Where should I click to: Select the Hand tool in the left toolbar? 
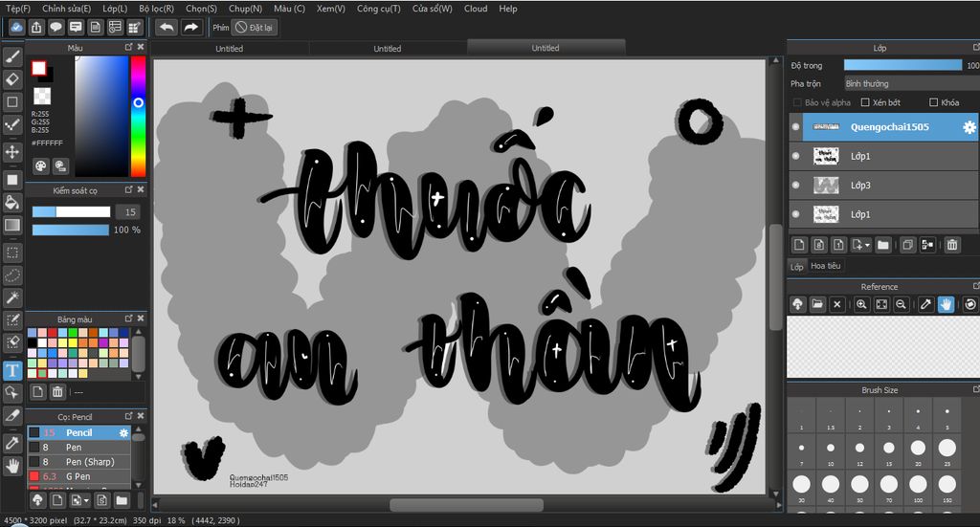[12, 466]
